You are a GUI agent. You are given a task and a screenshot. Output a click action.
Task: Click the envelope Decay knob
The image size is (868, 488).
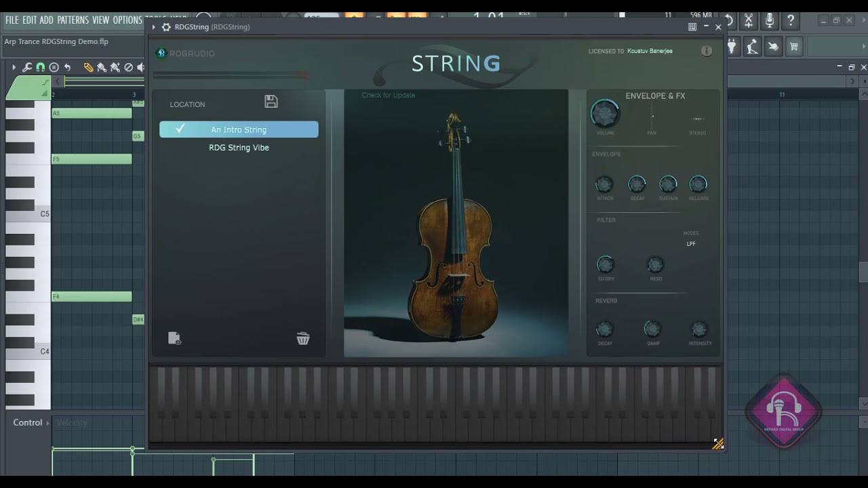tap(637, 184)
